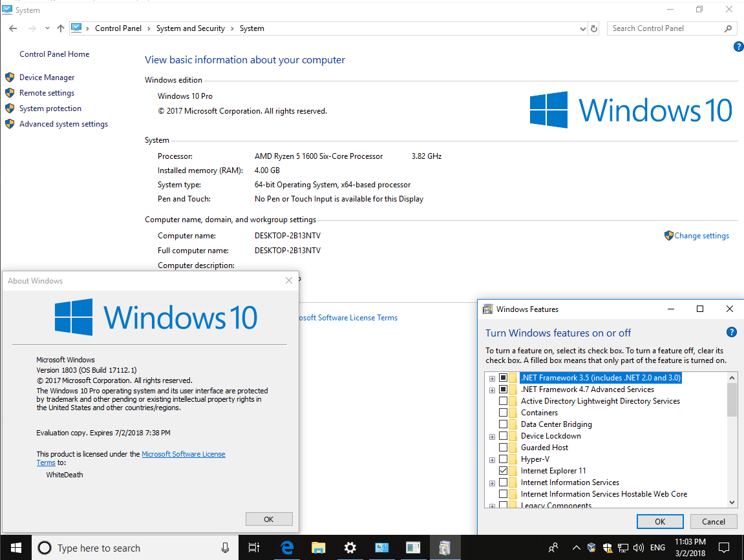The width and height of the screenshot is (744, 560).
Task: Open Control Panel help icon
Action: 738,47
